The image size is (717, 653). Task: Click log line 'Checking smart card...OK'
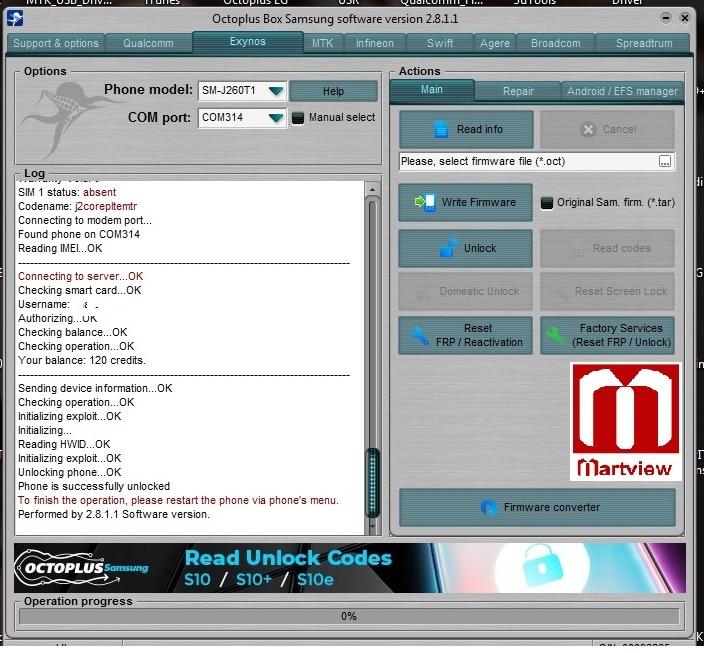[80, 292]
